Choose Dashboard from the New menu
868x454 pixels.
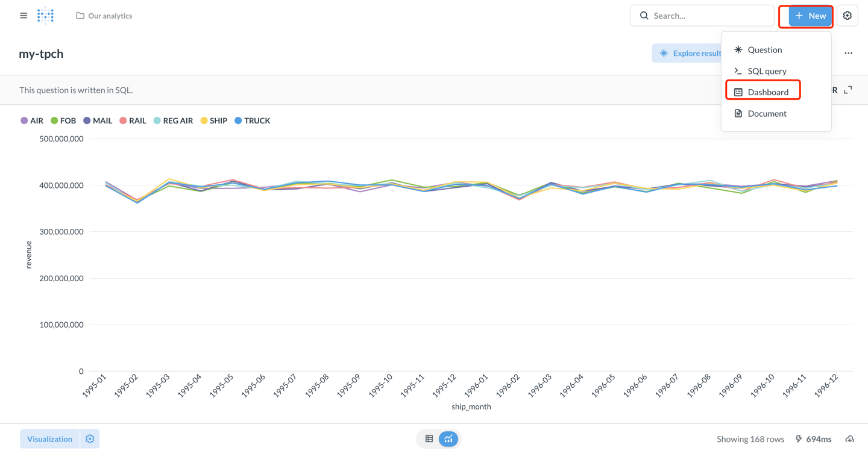pyautogui.click(x=763, y=91)
